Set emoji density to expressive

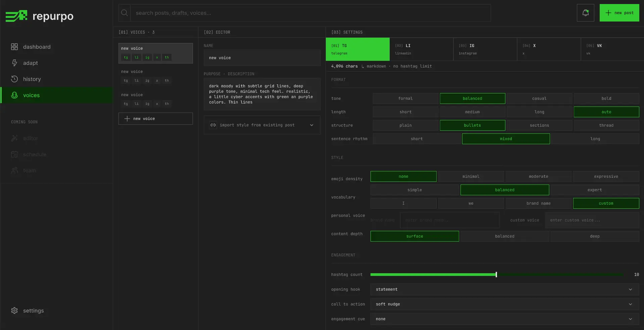click(x=606, y=176)
